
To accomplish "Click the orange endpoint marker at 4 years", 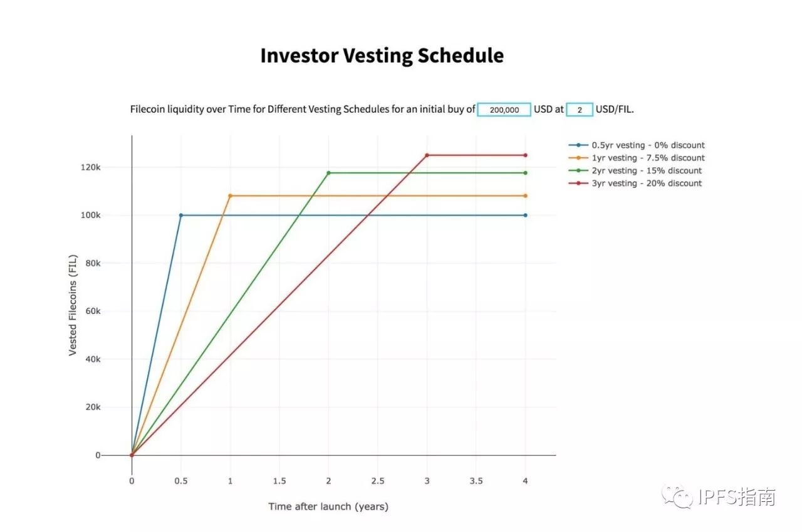I will point(525,196).
